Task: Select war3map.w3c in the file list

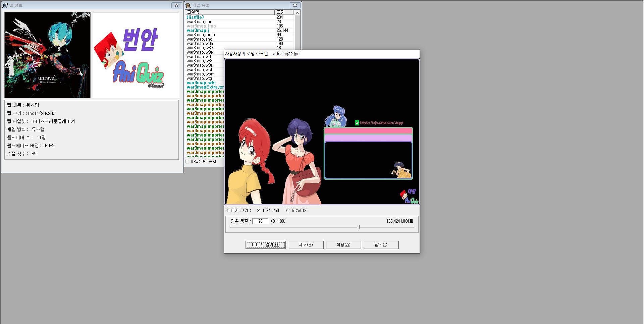Action: tap(200, 48)
